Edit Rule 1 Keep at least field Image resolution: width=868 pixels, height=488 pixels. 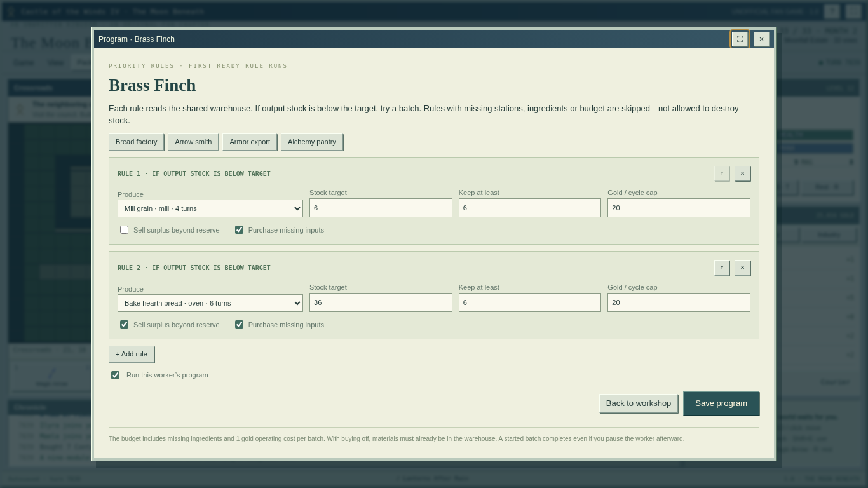pyautogui.click(x=530, y=208)
